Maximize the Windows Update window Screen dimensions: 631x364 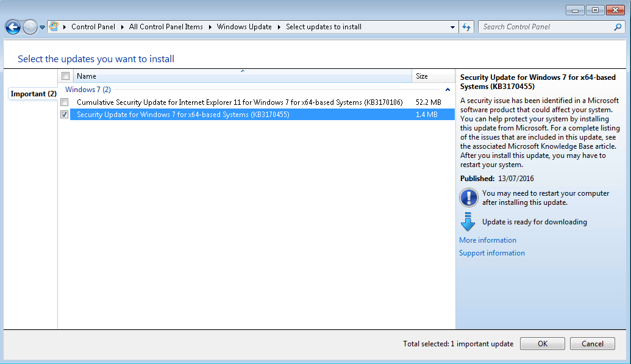(595, 10)
